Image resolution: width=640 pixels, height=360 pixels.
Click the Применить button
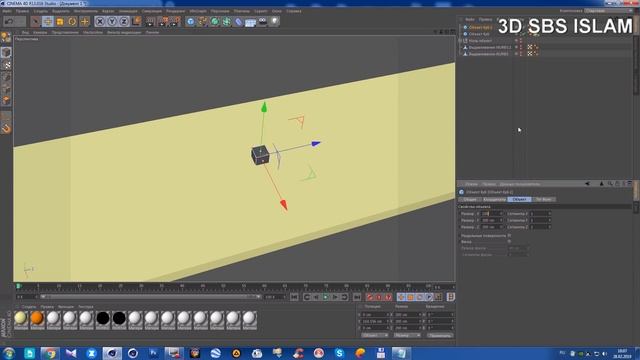click(x=440, y=335)
